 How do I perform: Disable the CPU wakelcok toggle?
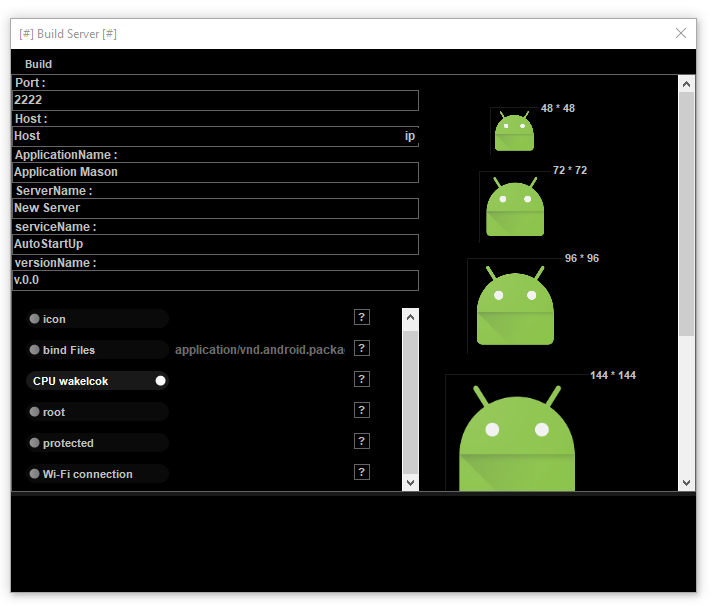(97, 381)
